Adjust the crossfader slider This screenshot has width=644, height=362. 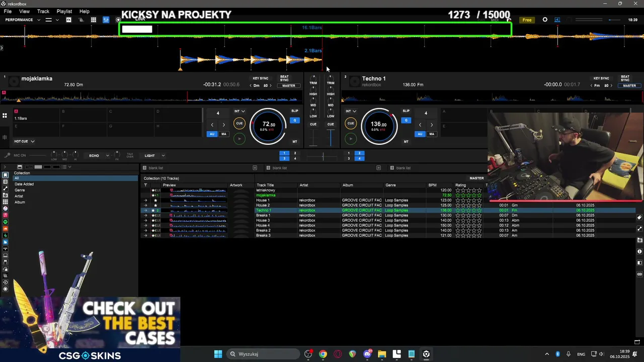click(x=323, y=156)
